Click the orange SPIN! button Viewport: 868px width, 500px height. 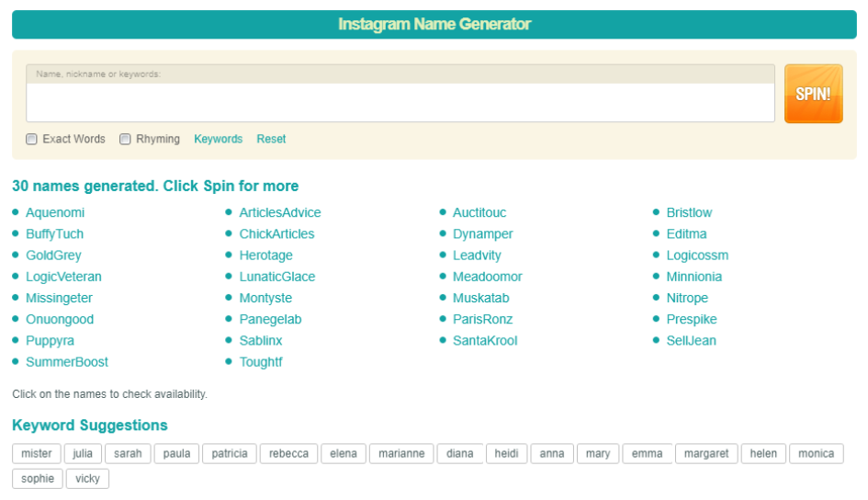click(813, 94)
